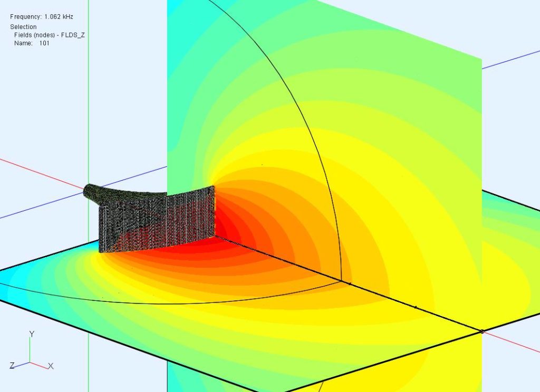Expand the Frequency: 1.062 kHz label
This screenshot has height=392, width=540.
coord(41,16)
